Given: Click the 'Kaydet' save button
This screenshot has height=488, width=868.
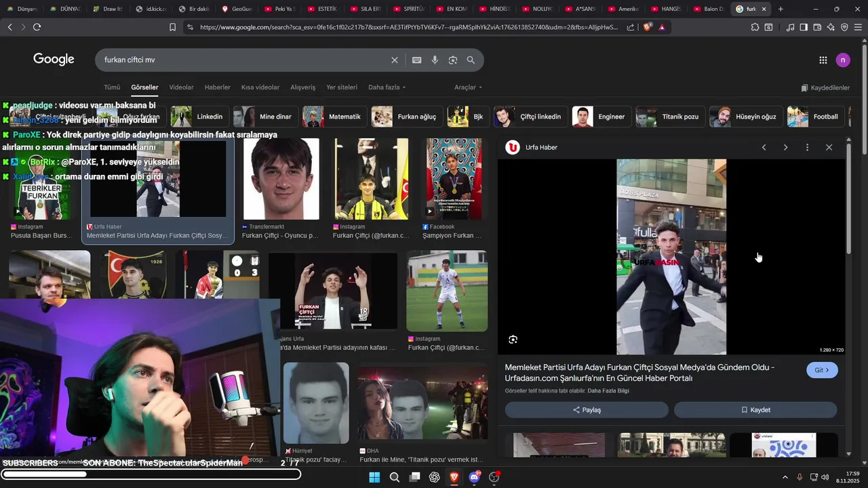Looking at the screenshot, I should coord(755,410).
